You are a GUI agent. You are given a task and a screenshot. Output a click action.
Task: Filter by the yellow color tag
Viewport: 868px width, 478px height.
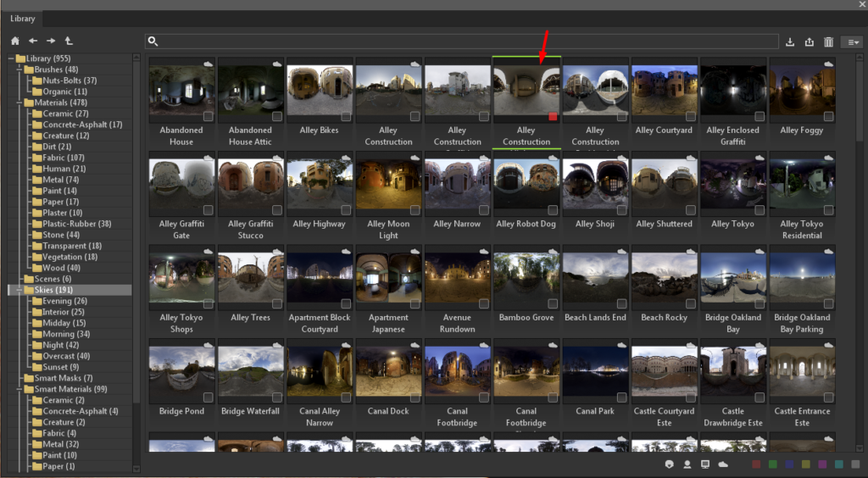click(x=806, y=464)
